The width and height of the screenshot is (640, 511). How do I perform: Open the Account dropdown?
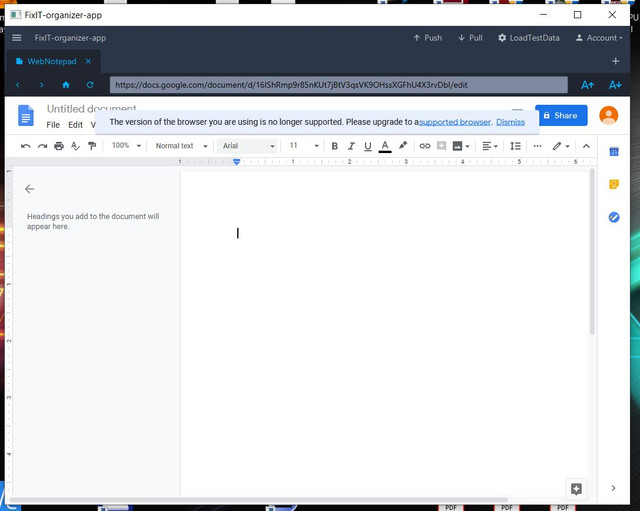pos(599,38)
